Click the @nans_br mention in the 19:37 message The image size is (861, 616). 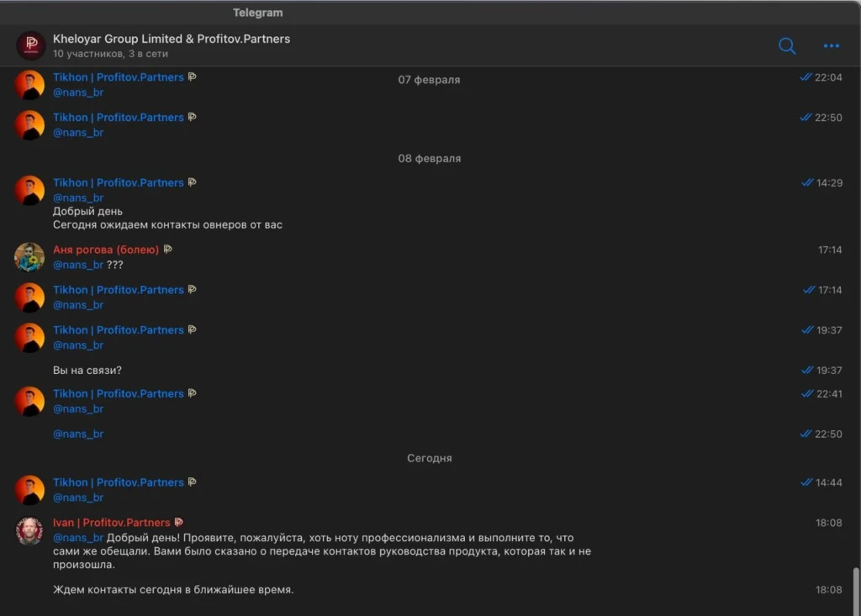click(x=78, y=345)
